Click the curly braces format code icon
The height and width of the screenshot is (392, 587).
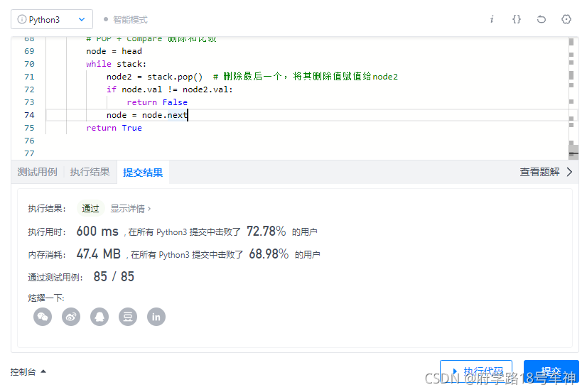point(517,19)
